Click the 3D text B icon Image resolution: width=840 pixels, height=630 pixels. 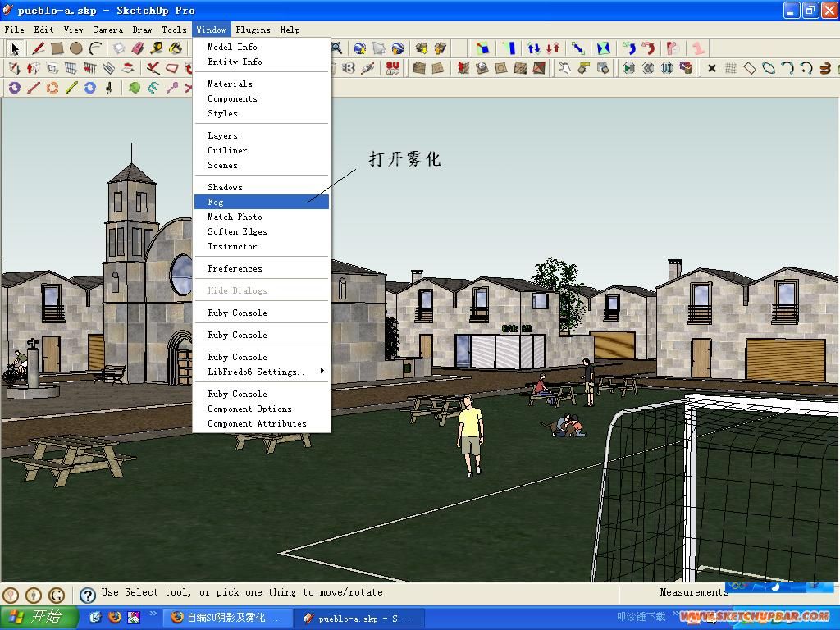[x=349, y=68]
